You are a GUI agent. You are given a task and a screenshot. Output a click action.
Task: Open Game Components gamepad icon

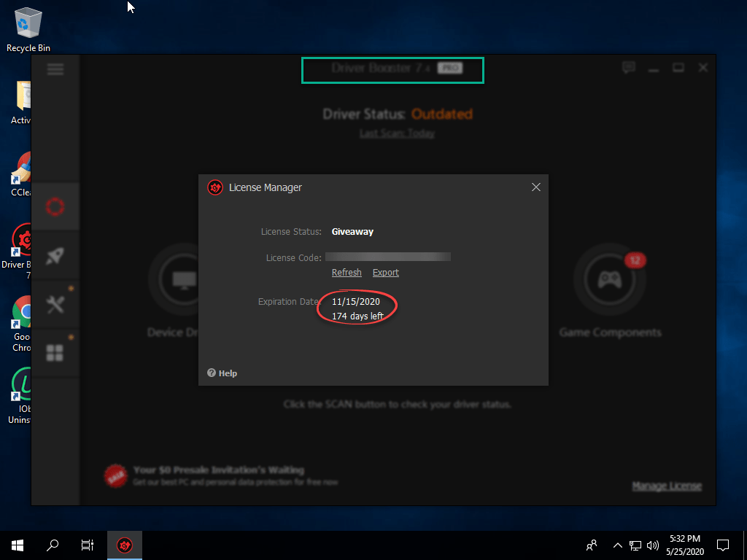point(610,279)
